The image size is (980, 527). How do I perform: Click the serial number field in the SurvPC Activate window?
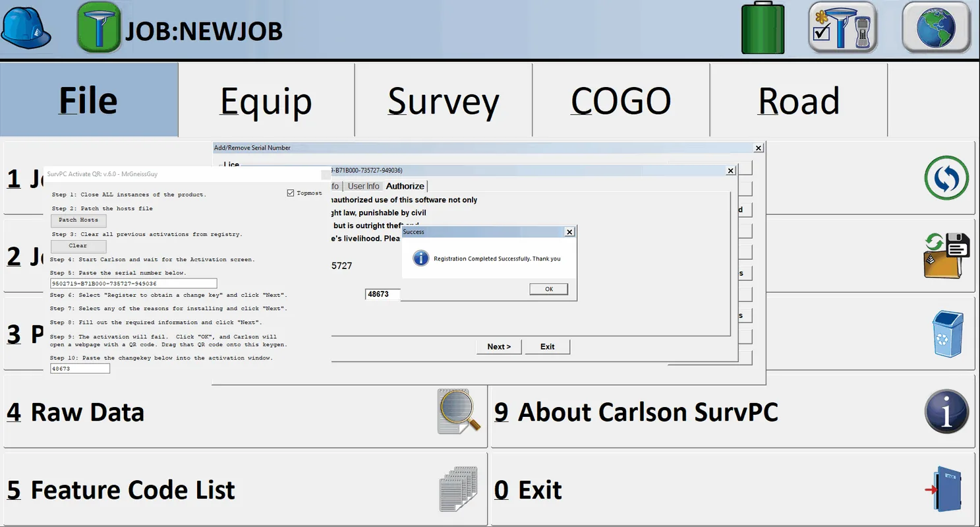[134, 284]
